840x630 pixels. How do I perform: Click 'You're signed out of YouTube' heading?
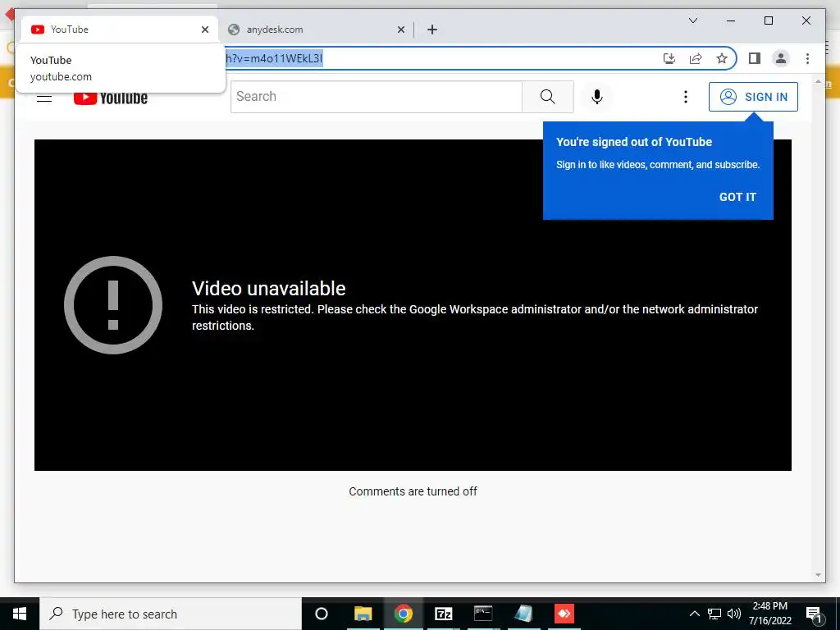634,142
